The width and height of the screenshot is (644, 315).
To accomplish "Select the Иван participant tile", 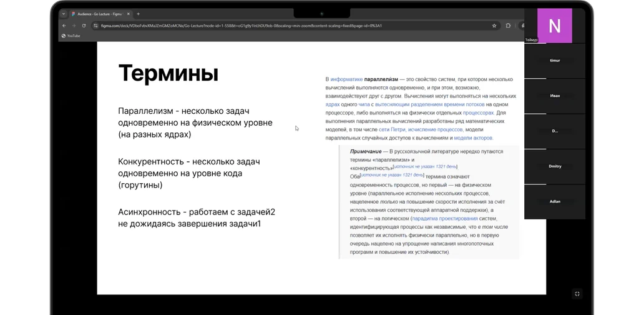I will (555, 96).
